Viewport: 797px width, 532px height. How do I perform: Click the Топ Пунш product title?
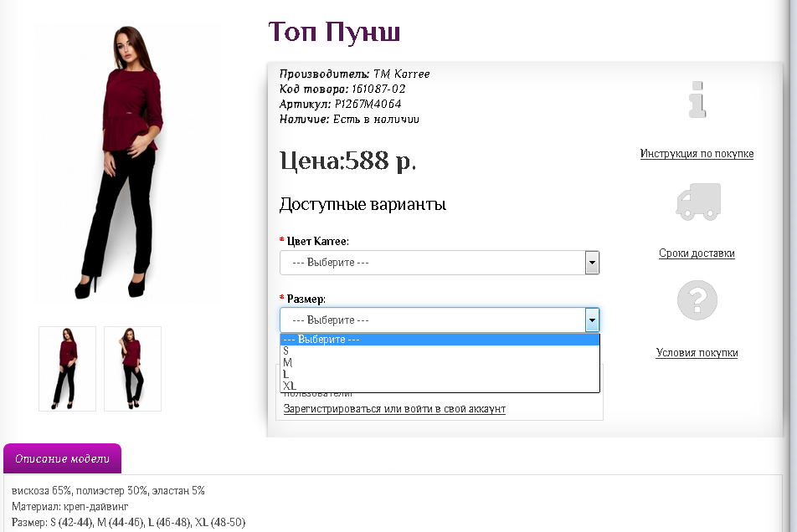pos(334,32)
